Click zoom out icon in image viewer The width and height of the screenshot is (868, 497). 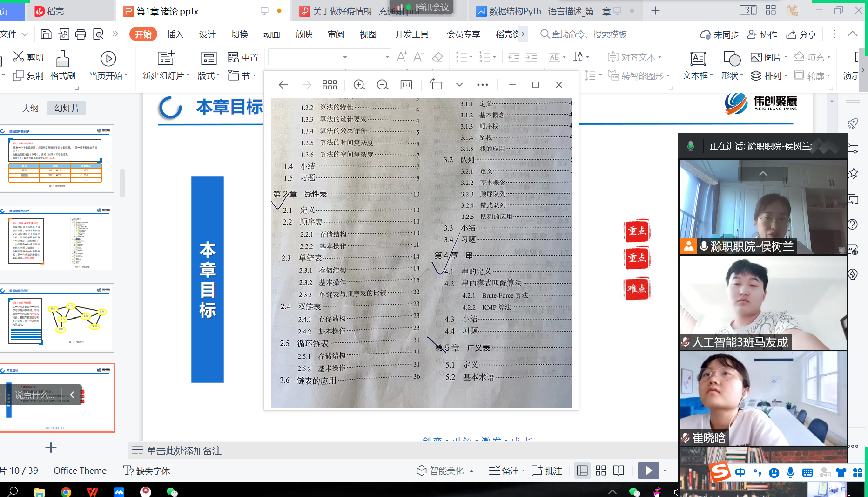point(383,85)
